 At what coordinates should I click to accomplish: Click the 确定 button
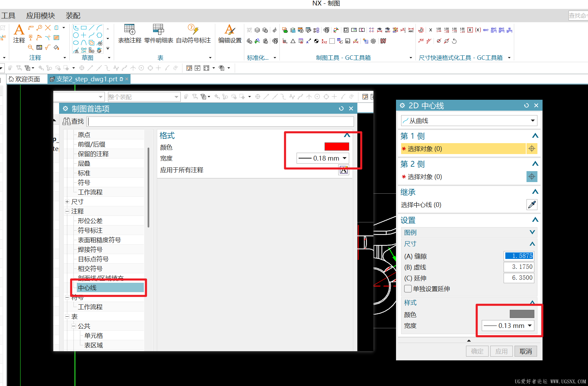tap(477, 351)
